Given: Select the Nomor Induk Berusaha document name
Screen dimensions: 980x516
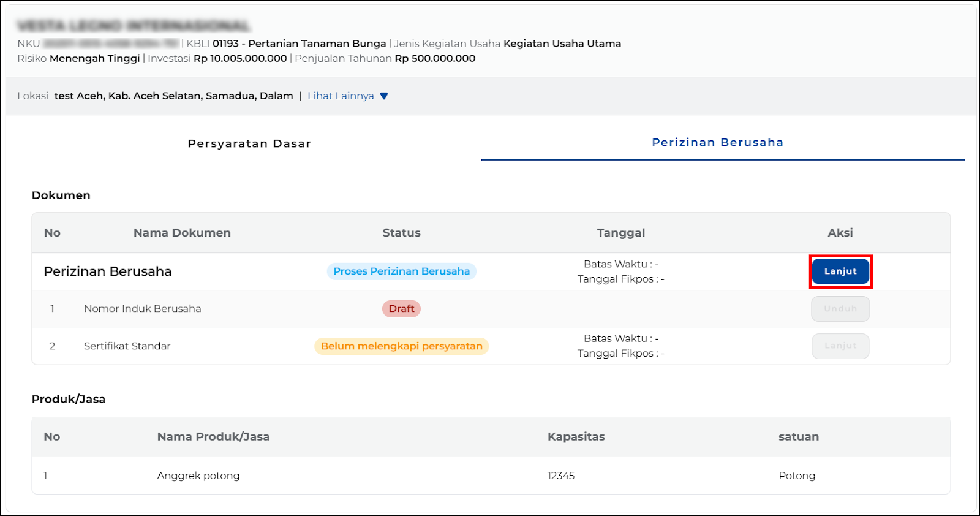Looking at the screenshot, I should point(142,309).
